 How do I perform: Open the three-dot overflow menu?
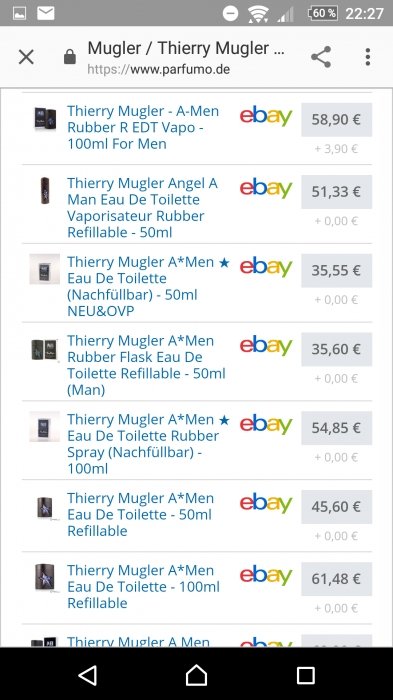click(368, 57)
